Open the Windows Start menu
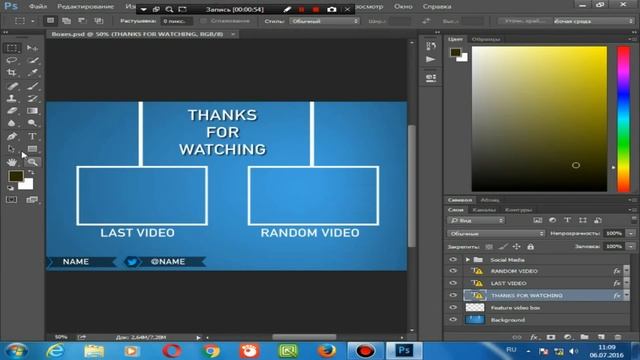 pyautogui.click(x=16, y=351)
